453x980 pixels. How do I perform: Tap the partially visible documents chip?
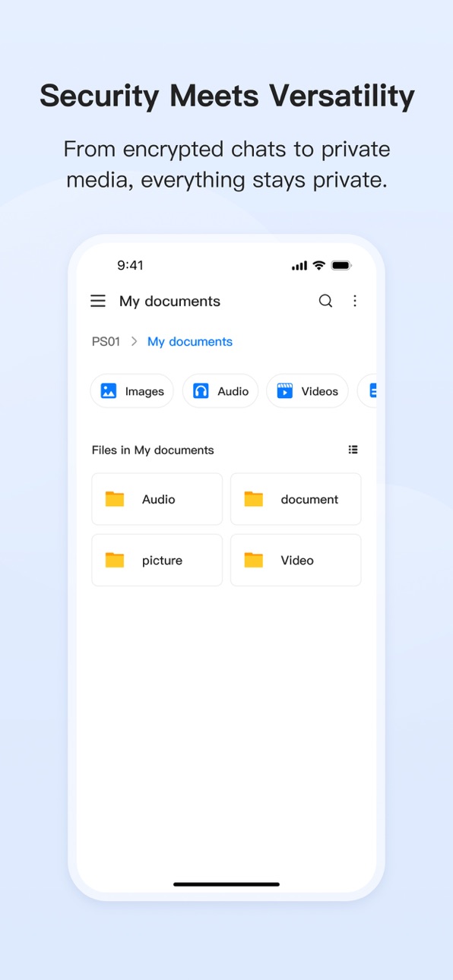click(x=368, y=391)
